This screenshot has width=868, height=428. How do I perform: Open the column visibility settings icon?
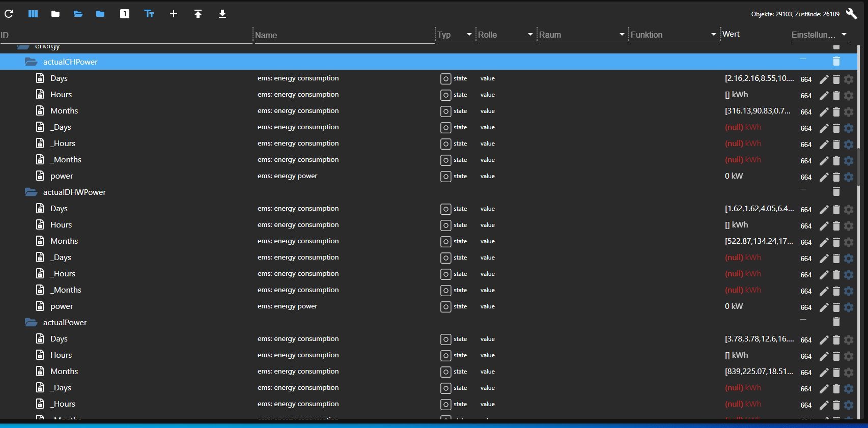point(33,14)
